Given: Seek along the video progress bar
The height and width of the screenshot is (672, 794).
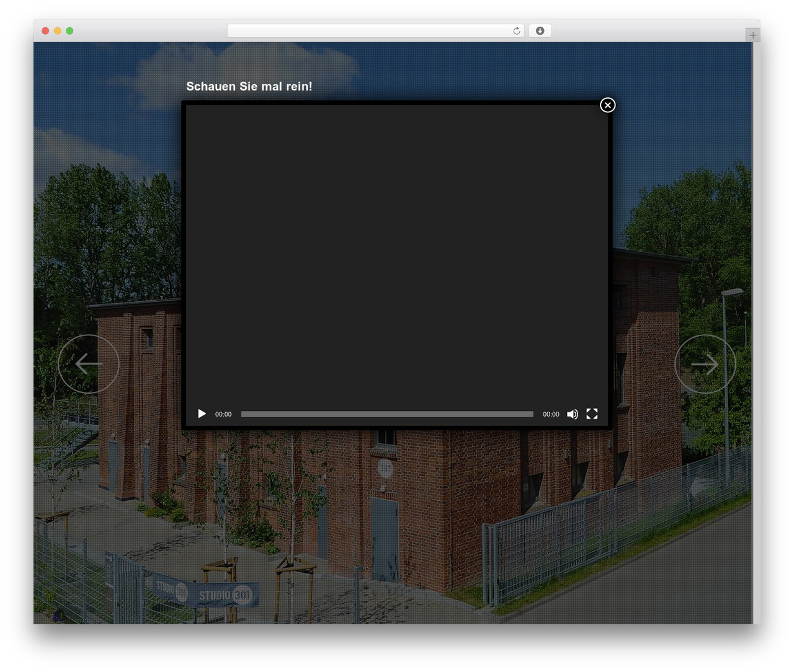Looking at the screenshot, I should click(387, 414).
